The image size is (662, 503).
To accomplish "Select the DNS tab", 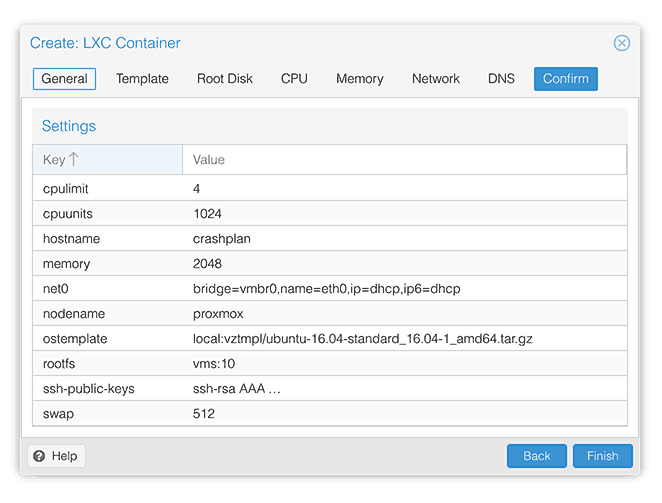I will tap(501, 79).
